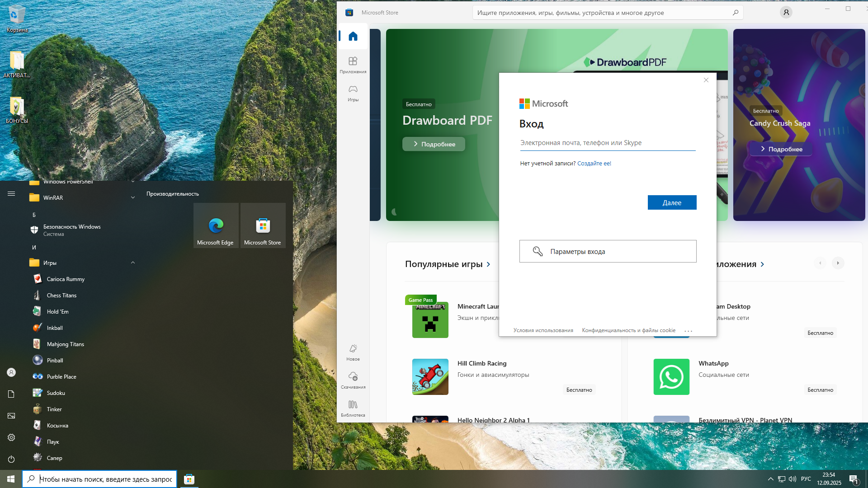Viewport: 868px width, 488px height.
Task: Open Условия использования link
Action: pos(543,330)
